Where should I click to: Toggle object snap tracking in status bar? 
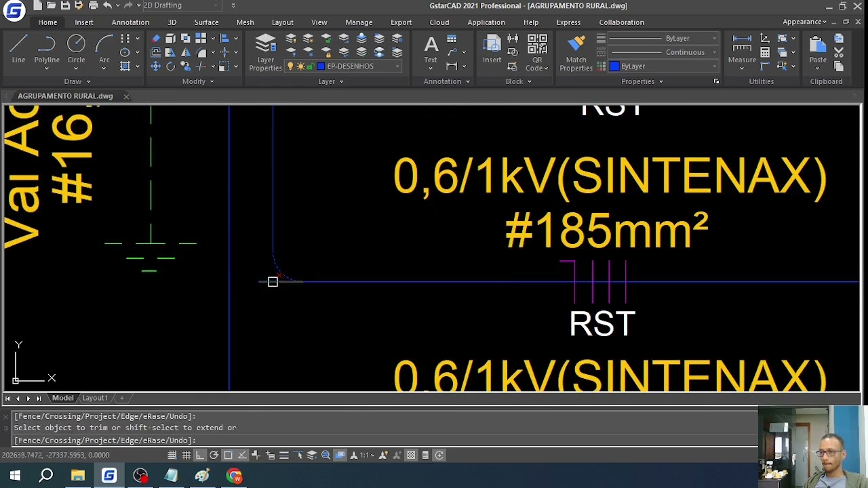[242, 455]
